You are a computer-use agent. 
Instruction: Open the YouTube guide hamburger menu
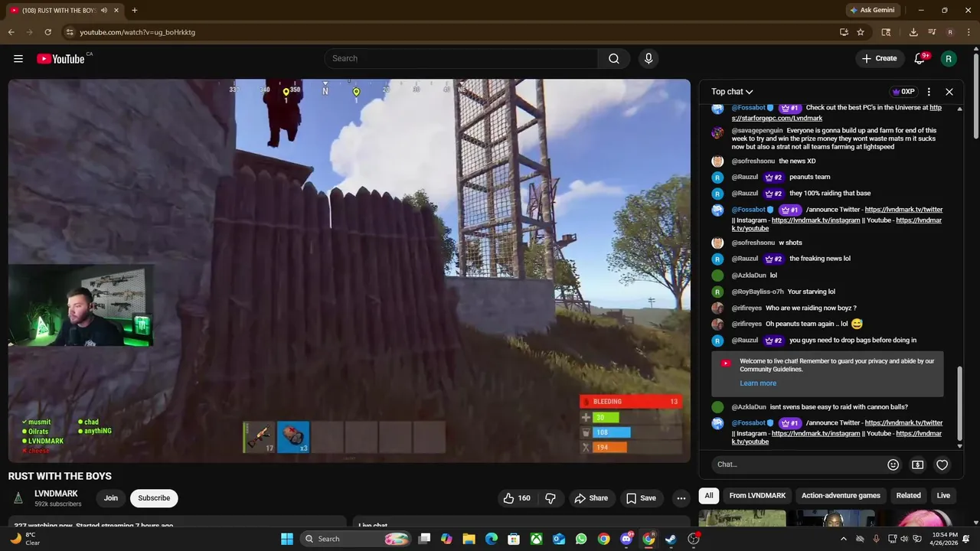point(18,59)
